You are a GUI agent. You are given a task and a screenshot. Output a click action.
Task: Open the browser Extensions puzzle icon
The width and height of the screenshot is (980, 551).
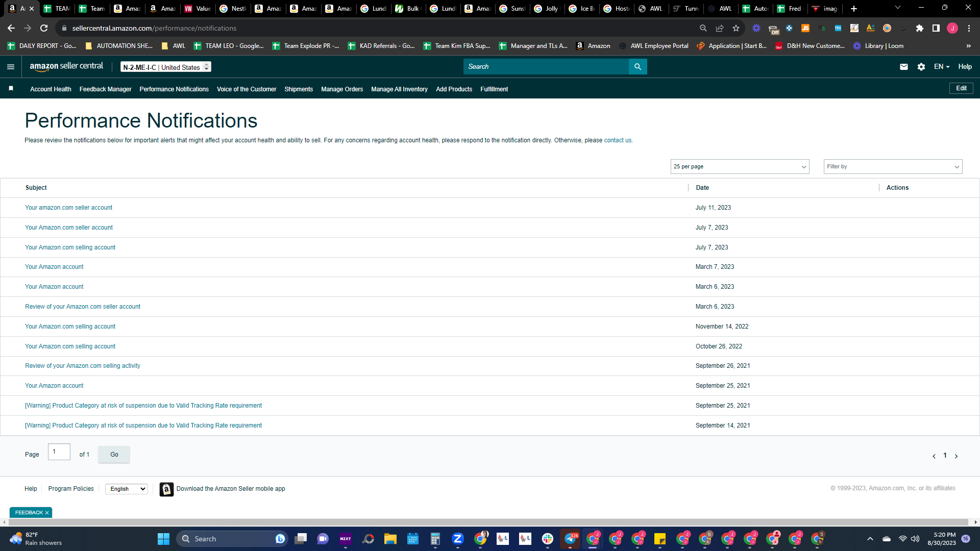[x=920, y=28]
